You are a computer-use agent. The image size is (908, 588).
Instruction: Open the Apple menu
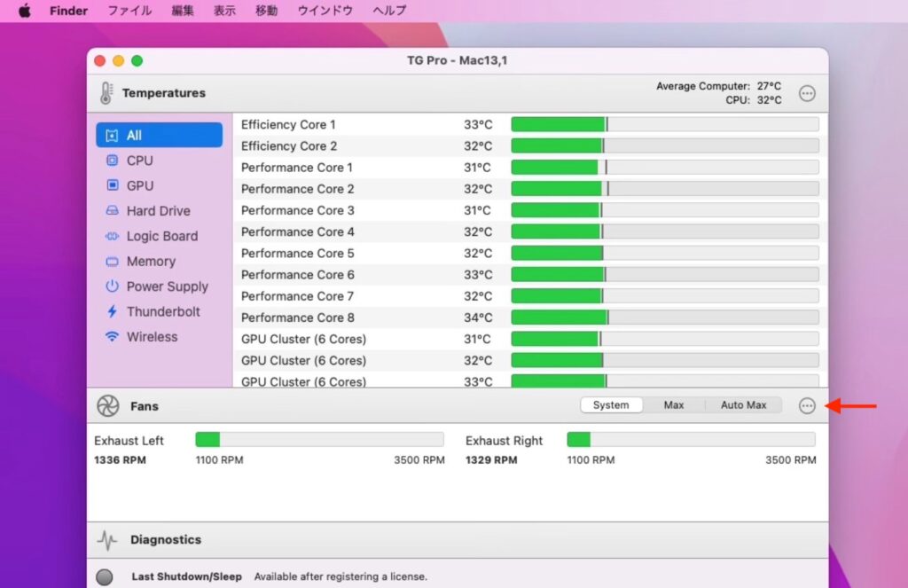click(x=24, y=11)
